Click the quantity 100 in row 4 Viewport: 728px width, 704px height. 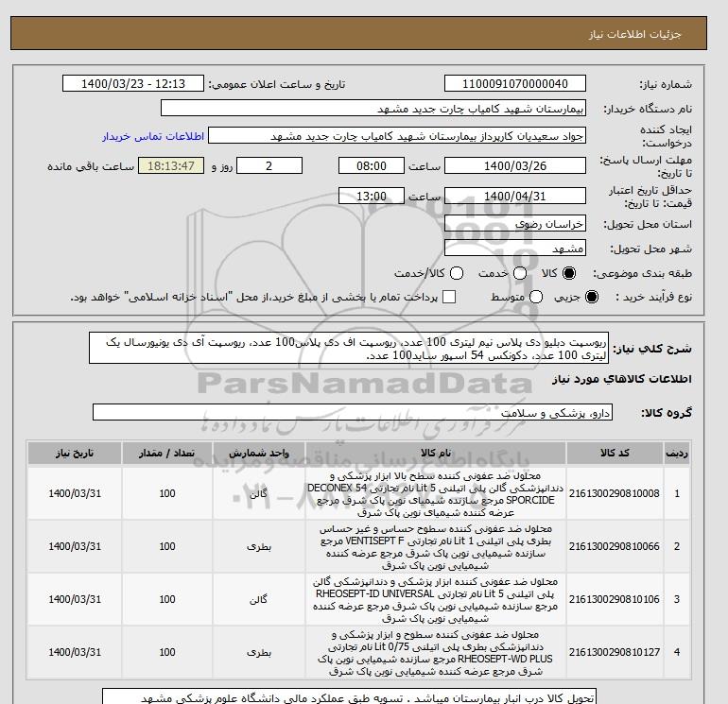click(167, 652)
